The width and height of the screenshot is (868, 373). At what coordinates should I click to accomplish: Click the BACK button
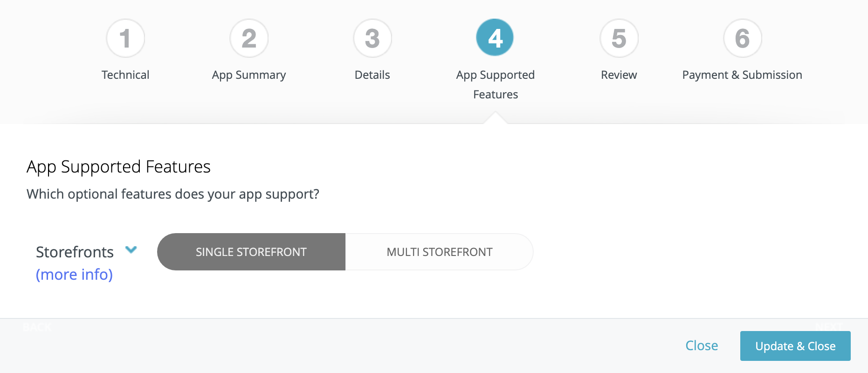tap(38, 327)
